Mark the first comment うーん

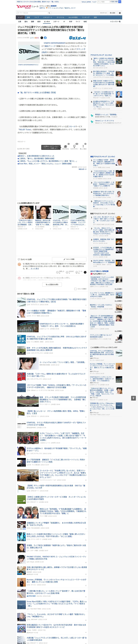pyautogui.click(x=79, y=272)
